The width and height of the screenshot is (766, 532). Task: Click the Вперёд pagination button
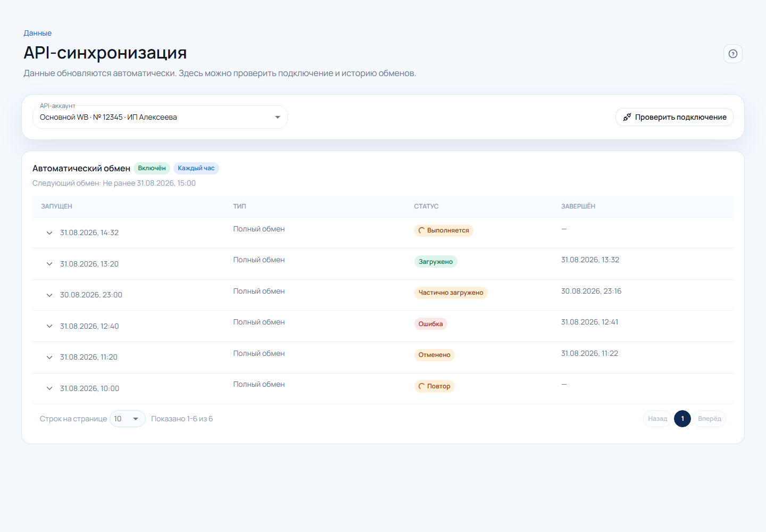tap(710, 419)
